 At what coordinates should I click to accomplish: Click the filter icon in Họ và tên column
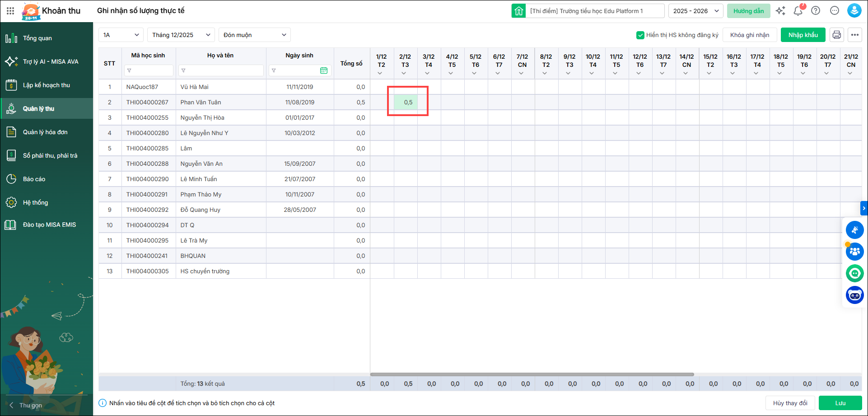pos(183,70)
